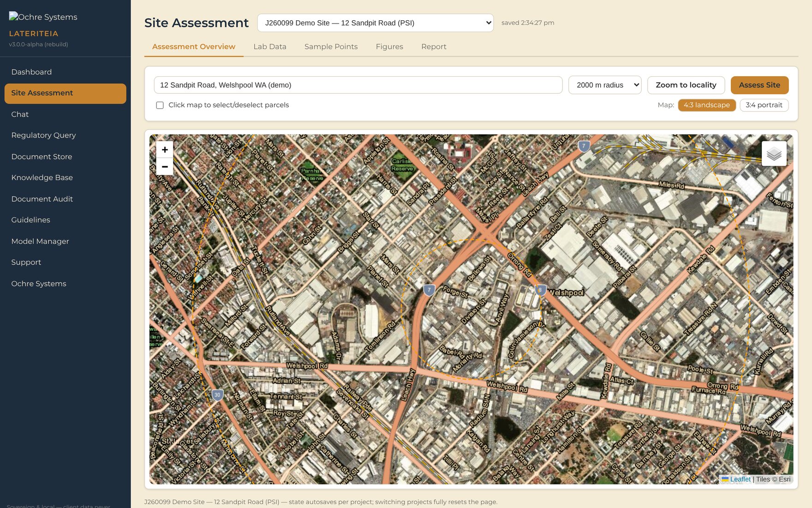
Task: Zoom in with the map plus button
Action: click(x=165, y=150)
